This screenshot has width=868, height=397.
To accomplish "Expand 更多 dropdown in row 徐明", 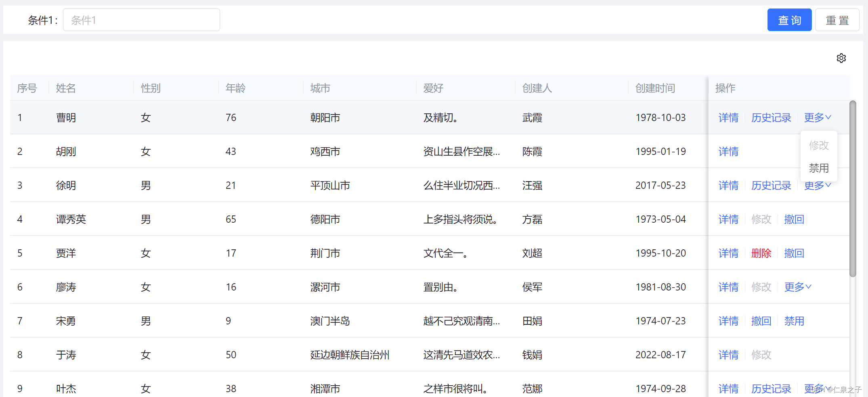I will 818,186.
